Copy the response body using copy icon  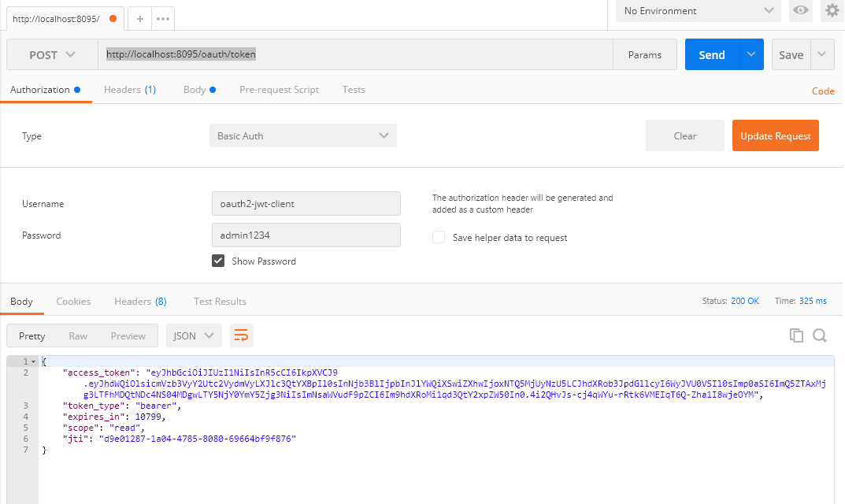tap(796, 335)
